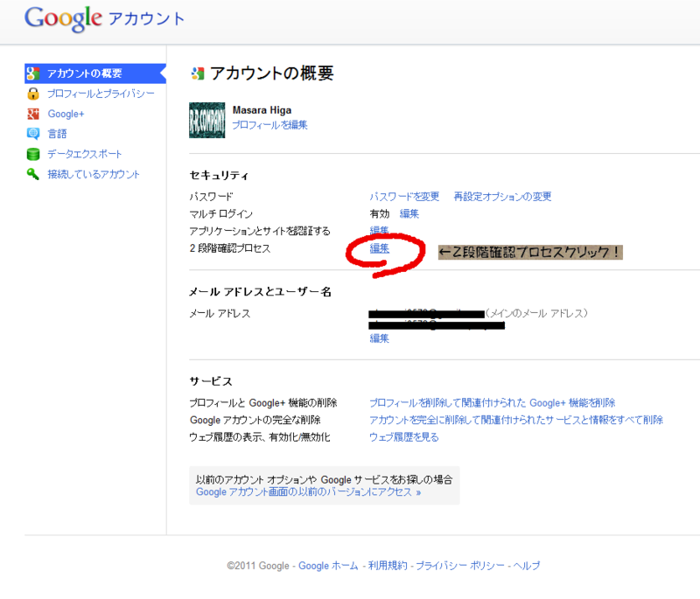Click the 2 段階確認プロセス row label
Image resolution: width=700 pixels, height=599 pixels.
[x=230, y=248]
